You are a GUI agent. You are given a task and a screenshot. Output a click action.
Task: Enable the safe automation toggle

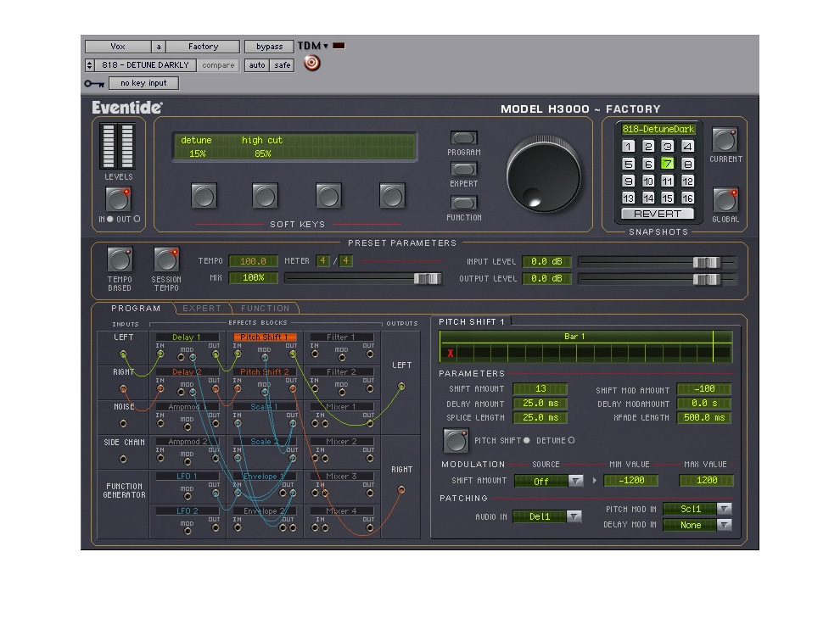point(282,65)
